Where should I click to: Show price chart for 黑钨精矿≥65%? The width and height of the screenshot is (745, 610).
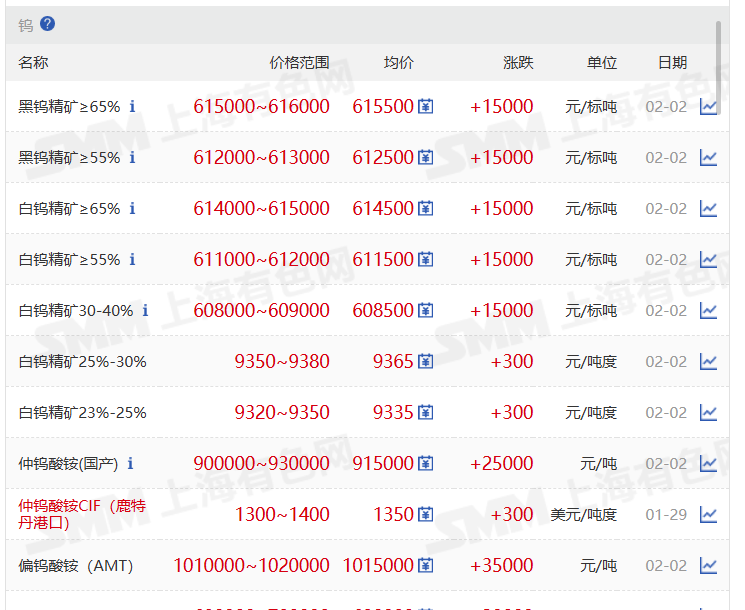[708, 106]
